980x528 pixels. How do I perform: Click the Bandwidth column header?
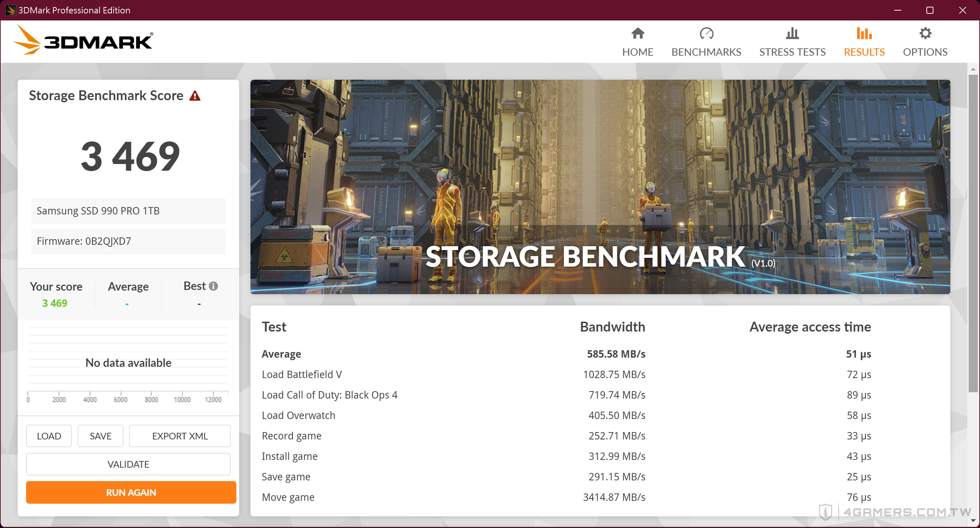point(612,327)
